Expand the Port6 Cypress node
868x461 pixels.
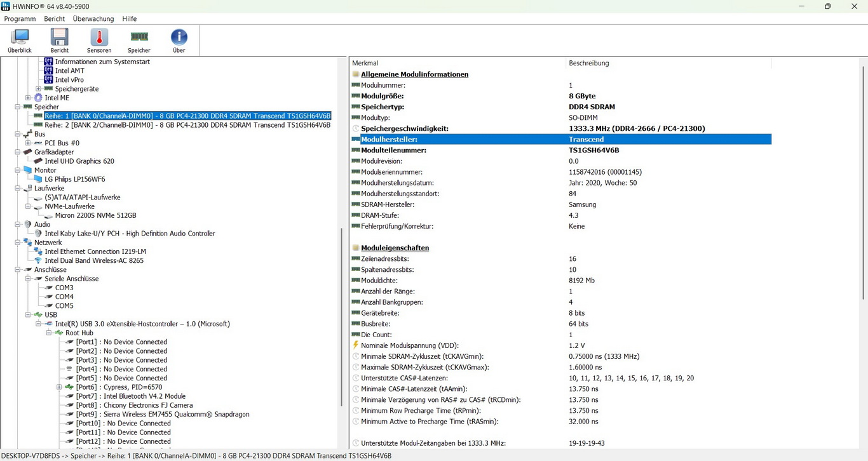(x=59, y=387)
